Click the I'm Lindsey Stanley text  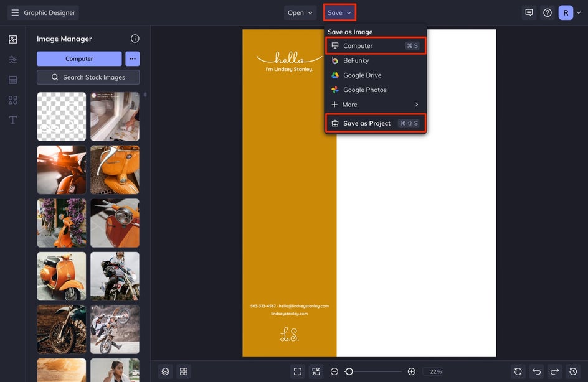(x=289, y=69)
